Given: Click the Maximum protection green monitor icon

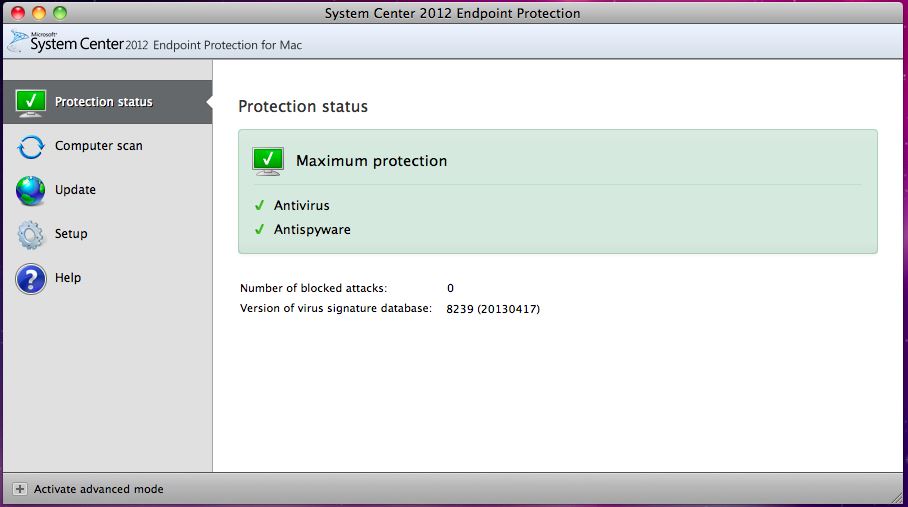Looking at the screenshot, I should click(268, 161).
